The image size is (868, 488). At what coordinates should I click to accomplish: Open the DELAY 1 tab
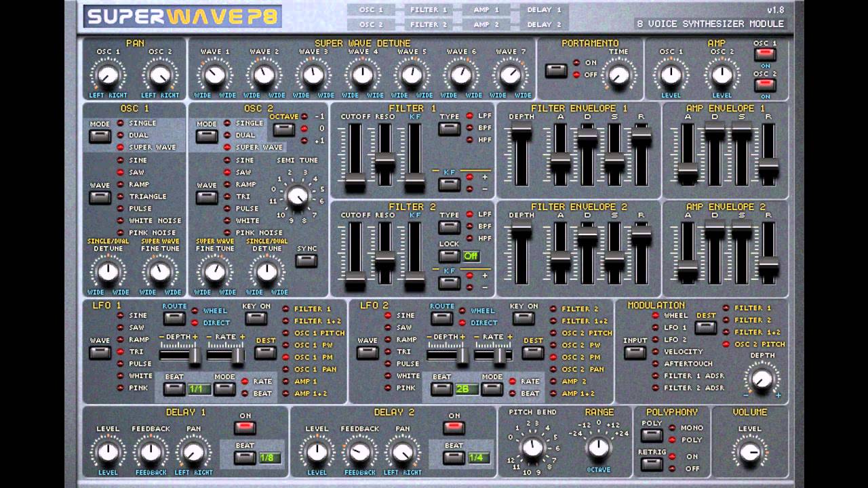click(544, 10)
